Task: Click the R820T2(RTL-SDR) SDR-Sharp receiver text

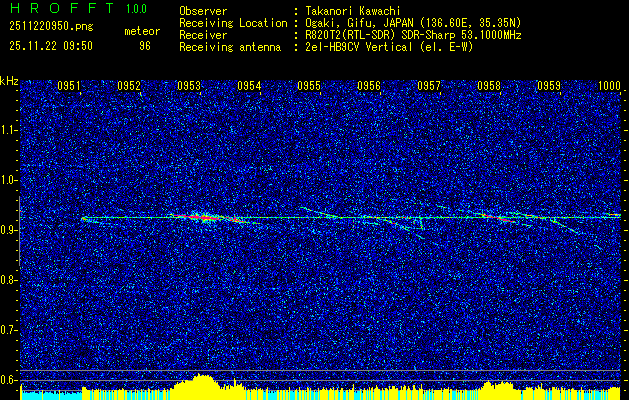Action: coord(413,35)
